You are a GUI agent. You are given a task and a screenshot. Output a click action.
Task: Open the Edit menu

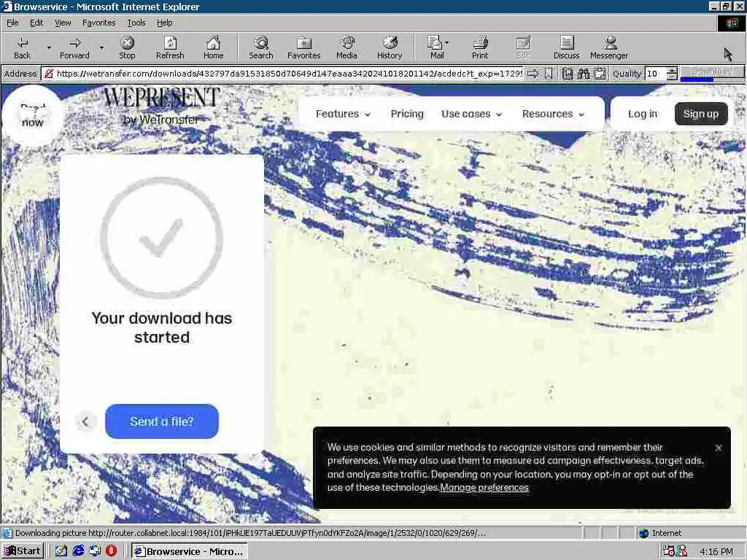(36, 23)
